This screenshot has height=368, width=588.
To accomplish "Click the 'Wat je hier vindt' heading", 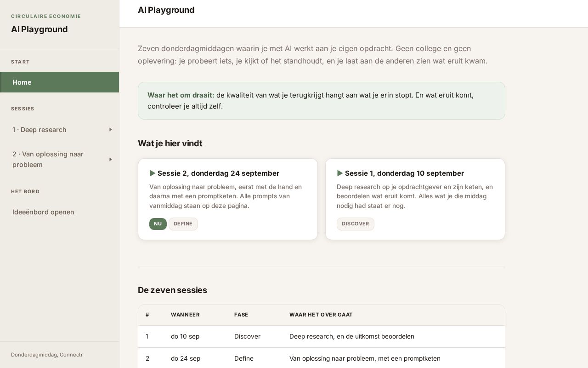I will pyautogui.click(x=170, y=144).
